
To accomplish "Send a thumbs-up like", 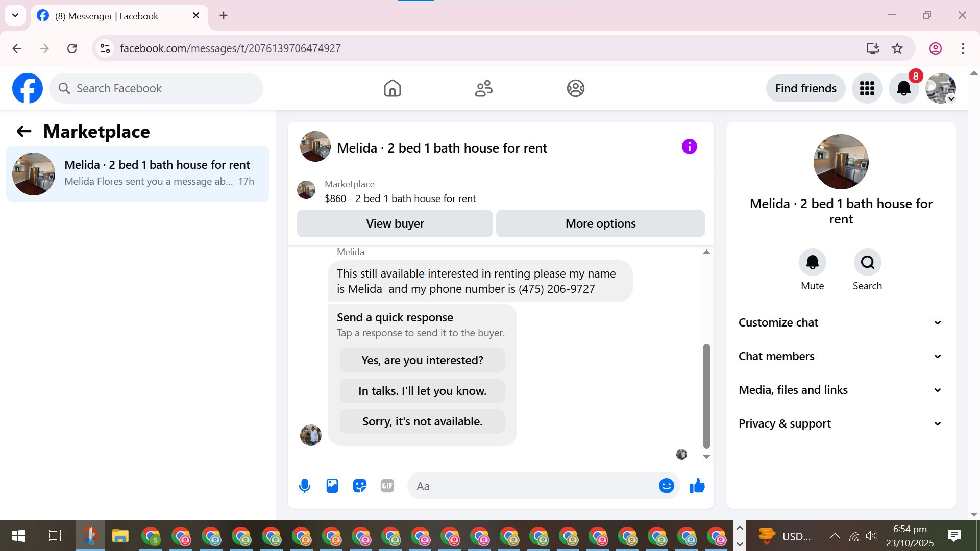I will (697, 486).
